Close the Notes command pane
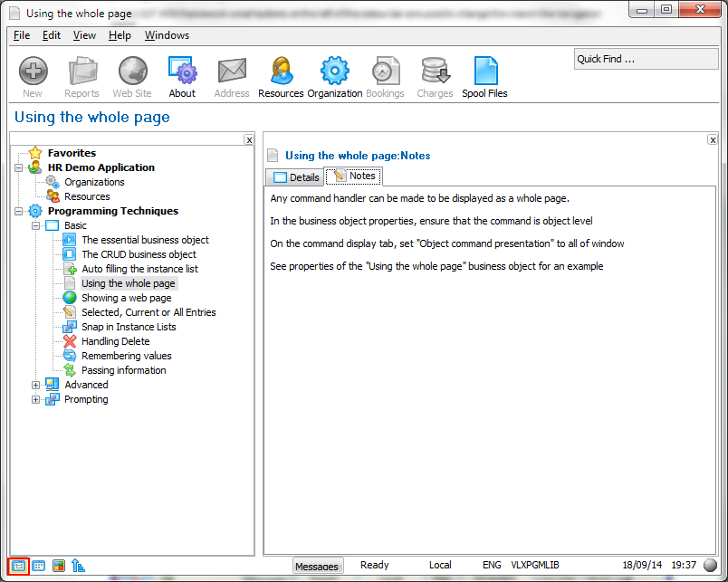The height and width of the screenshot is (582, 728). [x=713, y=140]
